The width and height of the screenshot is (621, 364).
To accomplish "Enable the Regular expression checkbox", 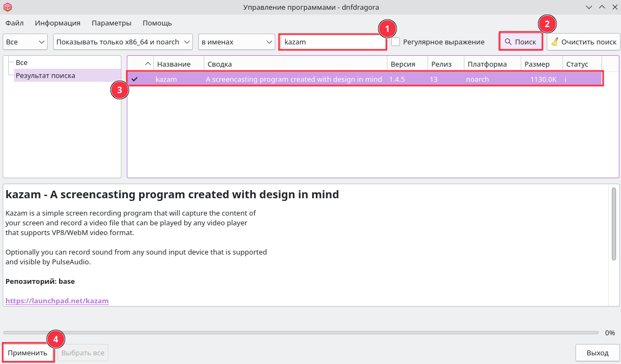I will (x=396, y=42).
